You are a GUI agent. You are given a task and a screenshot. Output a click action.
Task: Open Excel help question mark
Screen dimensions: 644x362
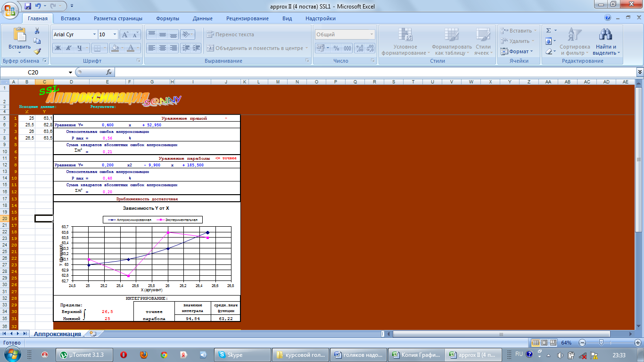click(x=608, y=18)
